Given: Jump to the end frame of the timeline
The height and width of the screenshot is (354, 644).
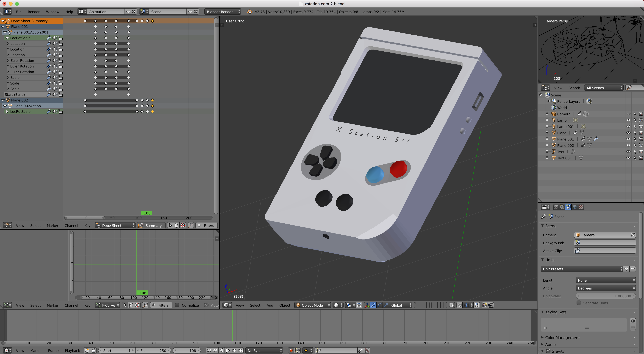Looking at the screenshot, I should coord(240,351).
